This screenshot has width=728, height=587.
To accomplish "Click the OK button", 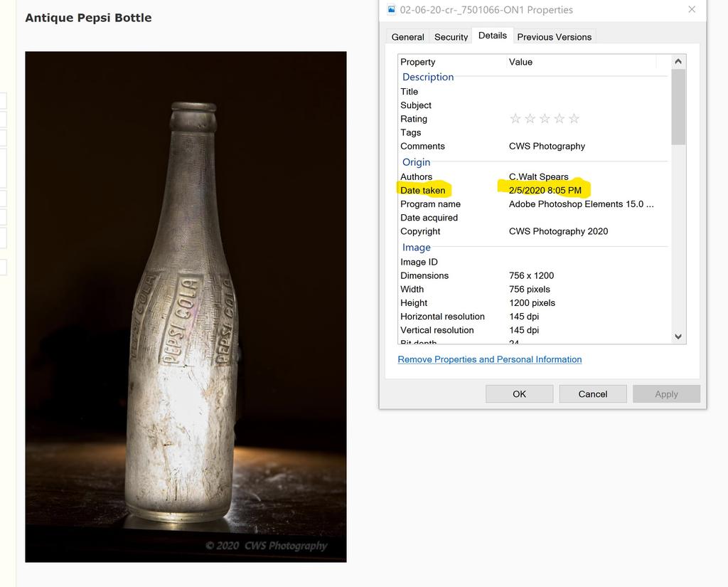I will tap(519, 394).
